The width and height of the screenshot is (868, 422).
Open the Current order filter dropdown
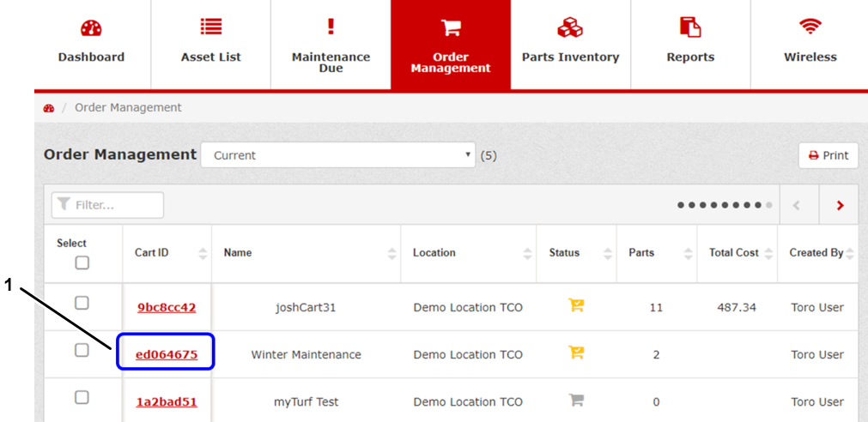coord(337,155)
